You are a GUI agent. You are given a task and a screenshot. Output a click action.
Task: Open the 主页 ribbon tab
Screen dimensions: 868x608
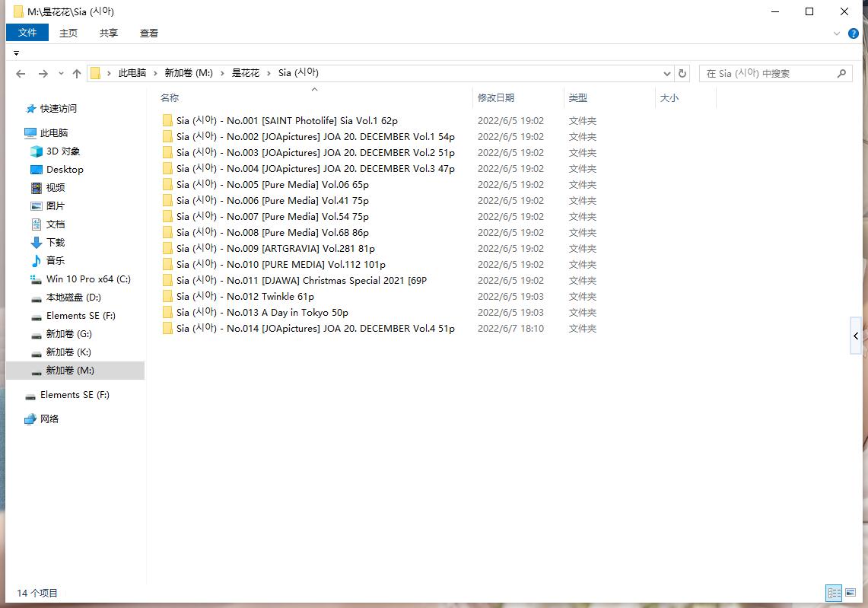click(x=68, y=33)
